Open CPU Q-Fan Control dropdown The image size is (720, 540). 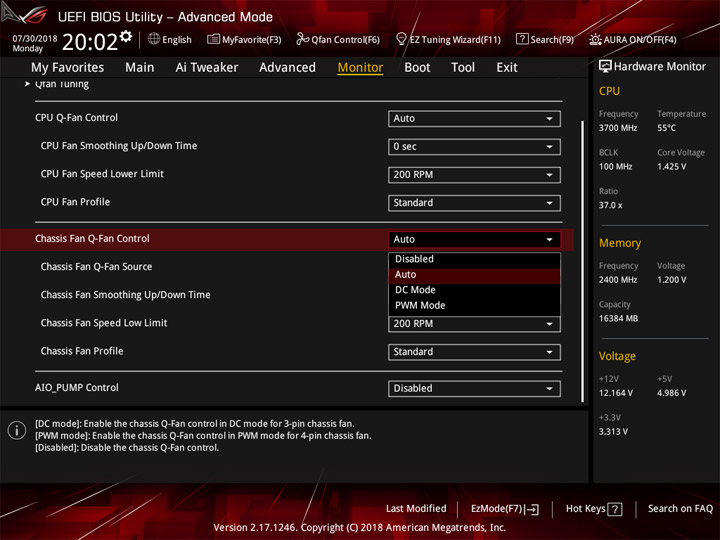[x=474, y=118]
